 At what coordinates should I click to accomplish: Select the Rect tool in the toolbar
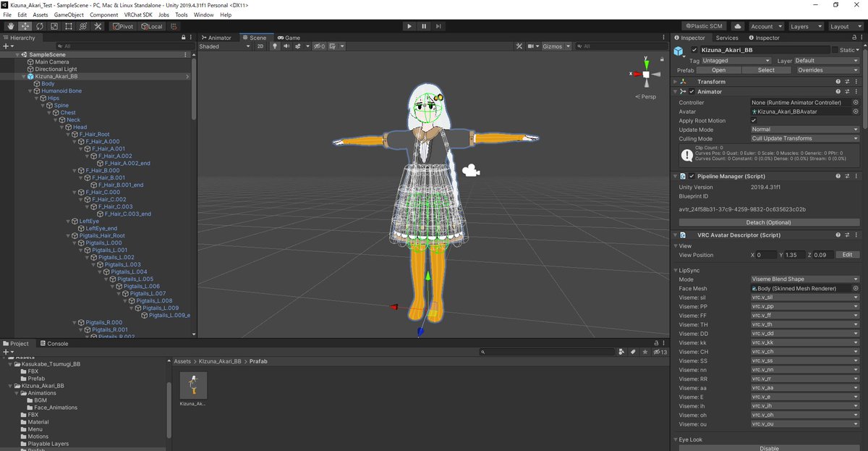[x=68, y=26]
